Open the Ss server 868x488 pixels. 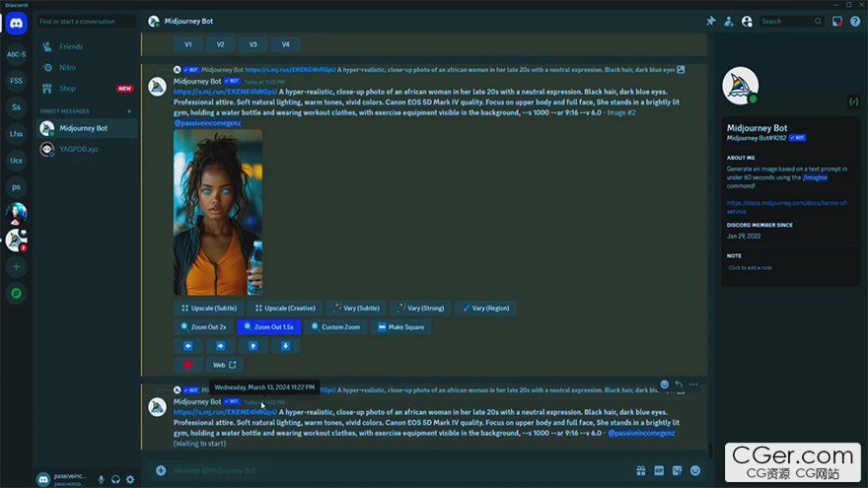click(x=16, y=107)
